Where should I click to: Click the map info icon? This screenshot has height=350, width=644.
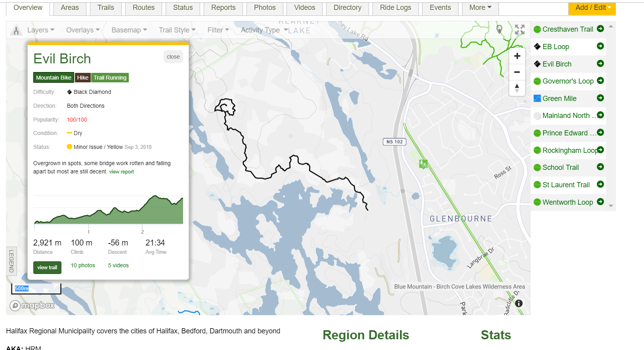[x=519, y=303]
